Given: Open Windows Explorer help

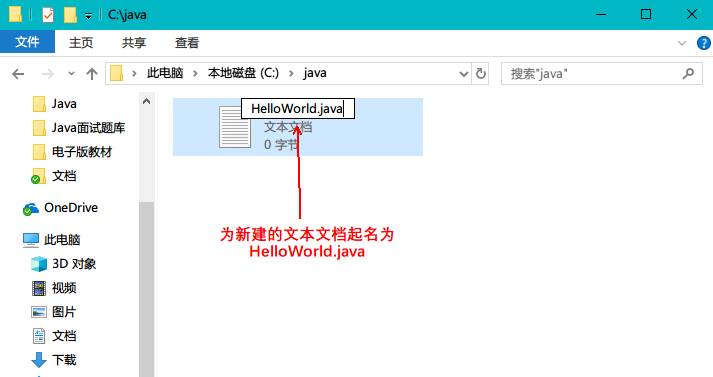Looking at the screenshot, I should [703, 43].
